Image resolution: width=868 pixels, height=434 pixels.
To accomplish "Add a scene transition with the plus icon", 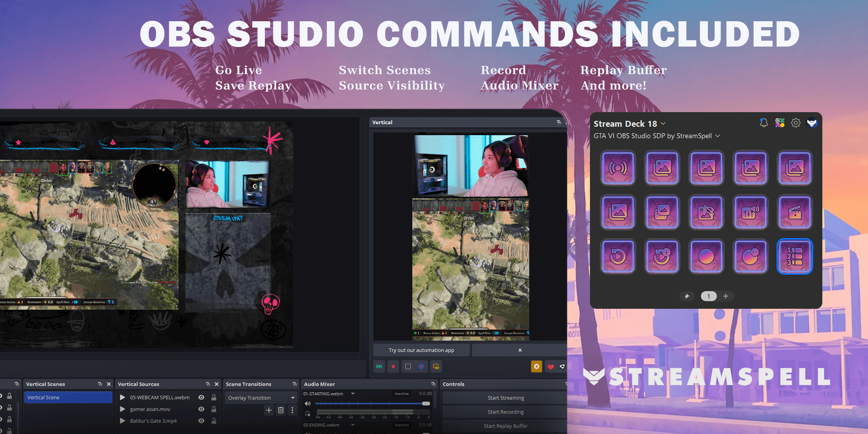I will pos(269,410).
